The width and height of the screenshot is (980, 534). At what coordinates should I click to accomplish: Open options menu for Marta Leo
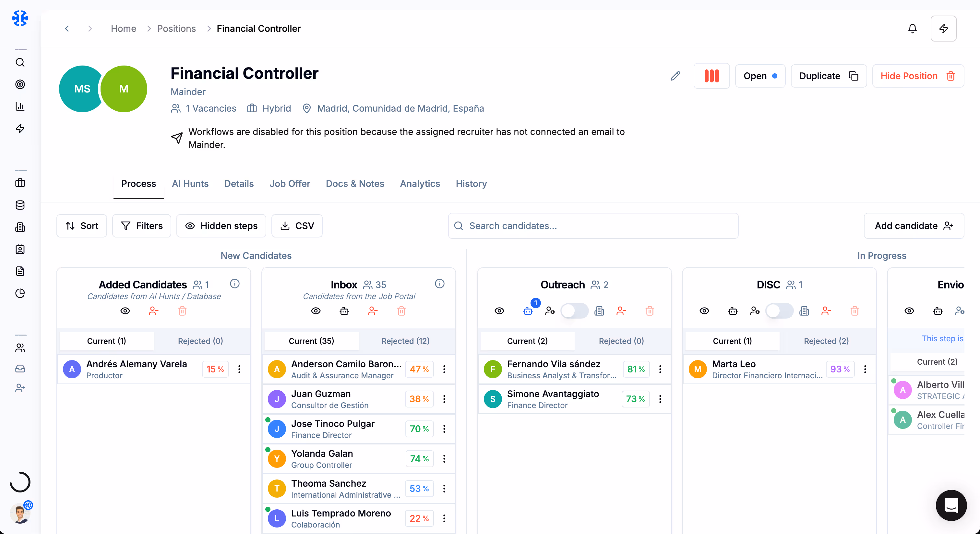865,369
